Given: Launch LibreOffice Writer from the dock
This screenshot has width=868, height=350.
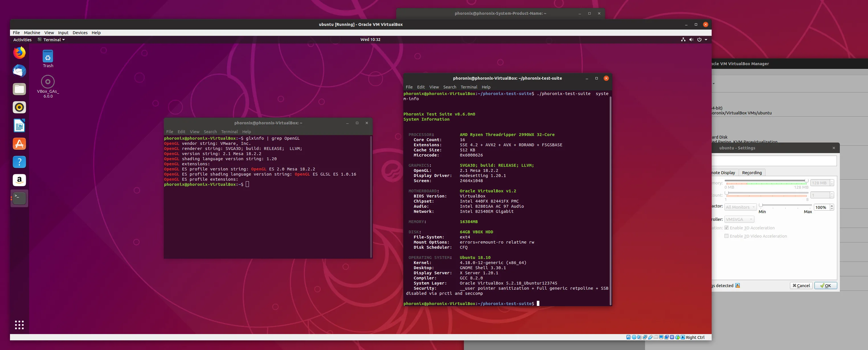Looking at the screenshot, I should (19, 125).
